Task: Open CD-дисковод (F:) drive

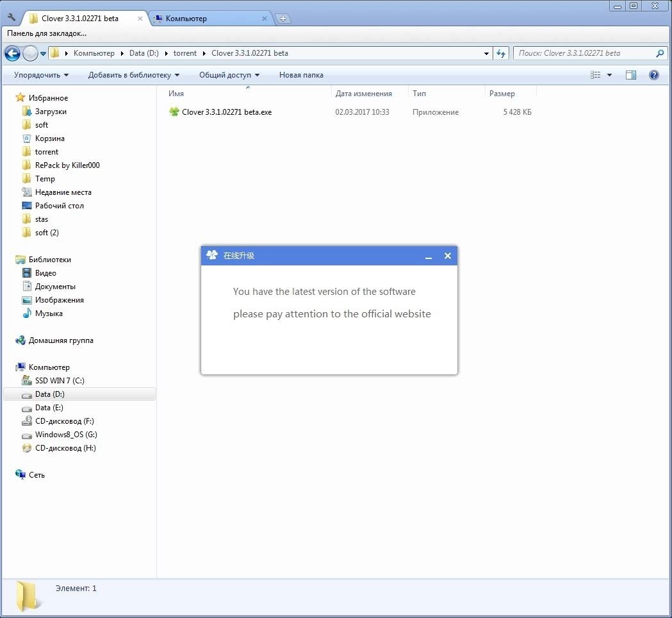Action: coord(64,421)
